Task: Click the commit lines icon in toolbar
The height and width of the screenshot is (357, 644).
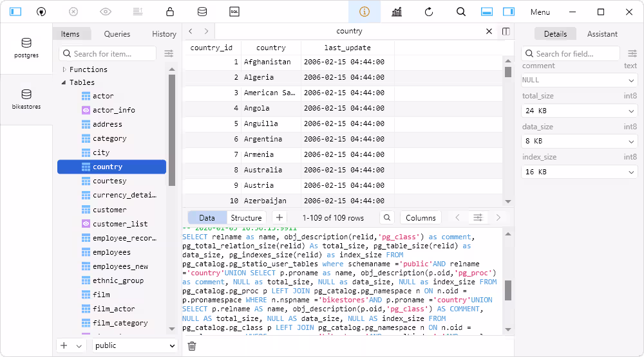Action: (138, 12)
